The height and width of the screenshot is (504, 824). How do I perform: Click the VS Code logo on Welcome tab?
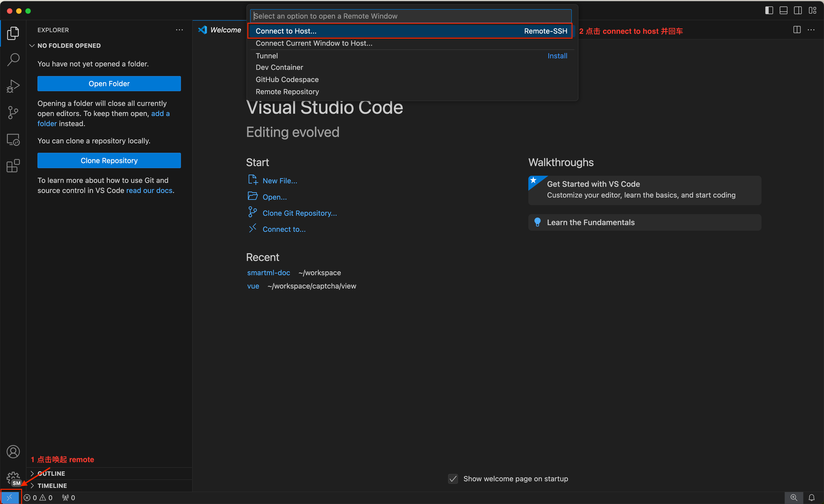point(202,30)
